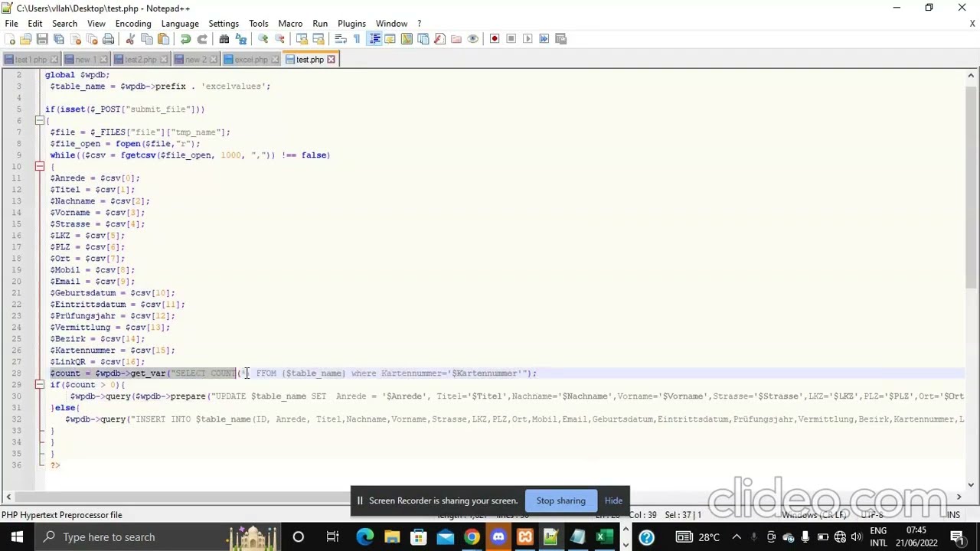
Task: Click the horizontal scroll right arrow
Action: (959, 497)
